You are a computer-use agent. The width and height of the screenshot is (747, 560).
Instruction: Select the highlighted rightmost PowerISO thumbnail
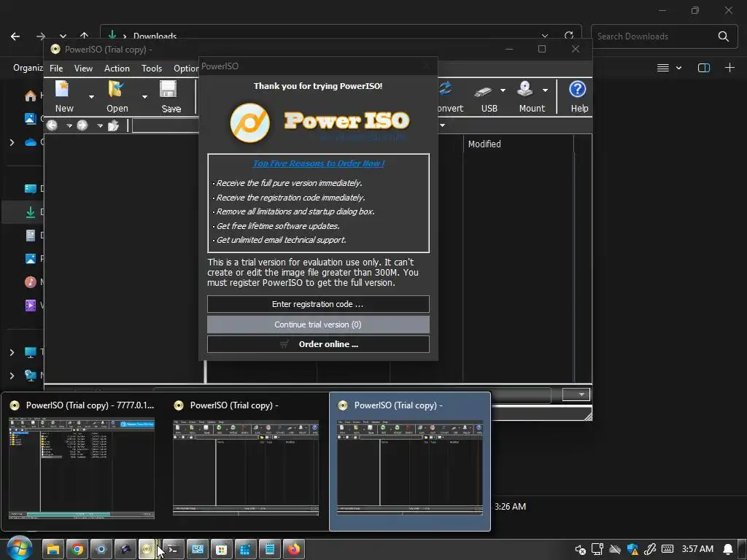click(x=410, y=461)
